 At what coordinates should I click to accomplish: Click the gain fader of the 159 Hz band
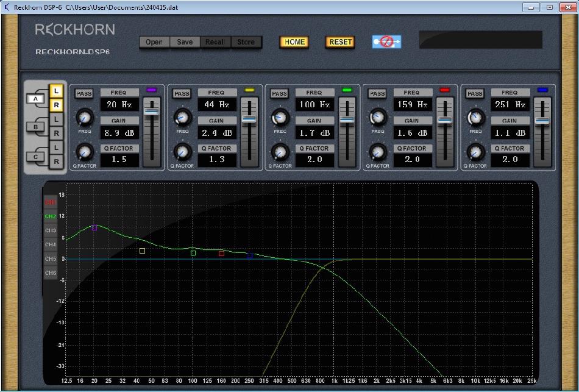[x=444, y=119]
